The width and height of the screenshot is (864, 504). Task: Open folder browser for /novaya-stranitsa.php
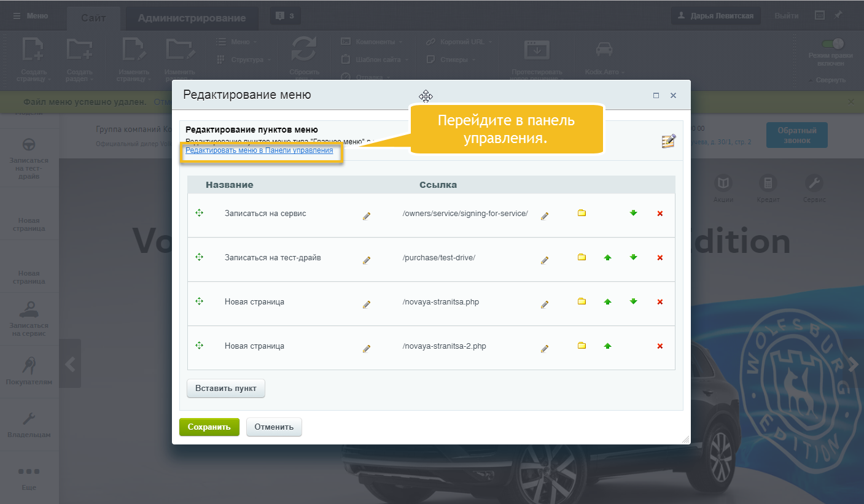coord(582,301)
